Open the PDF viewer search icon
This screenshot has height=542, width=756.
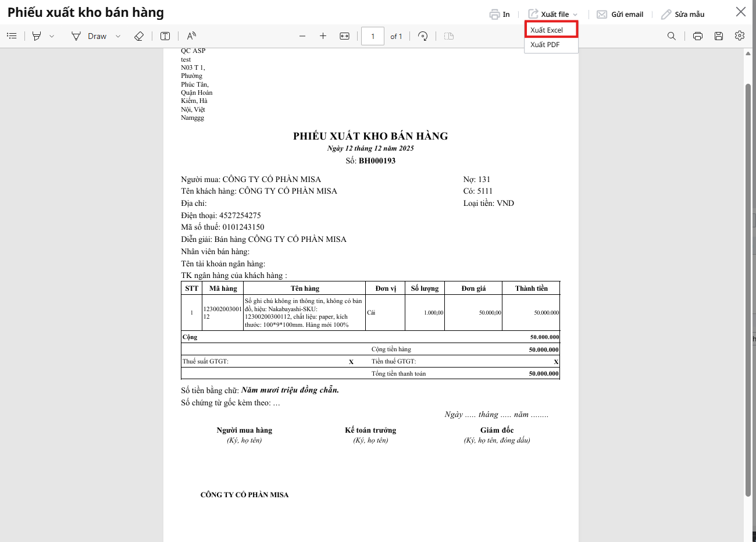[x=672, y=36]
